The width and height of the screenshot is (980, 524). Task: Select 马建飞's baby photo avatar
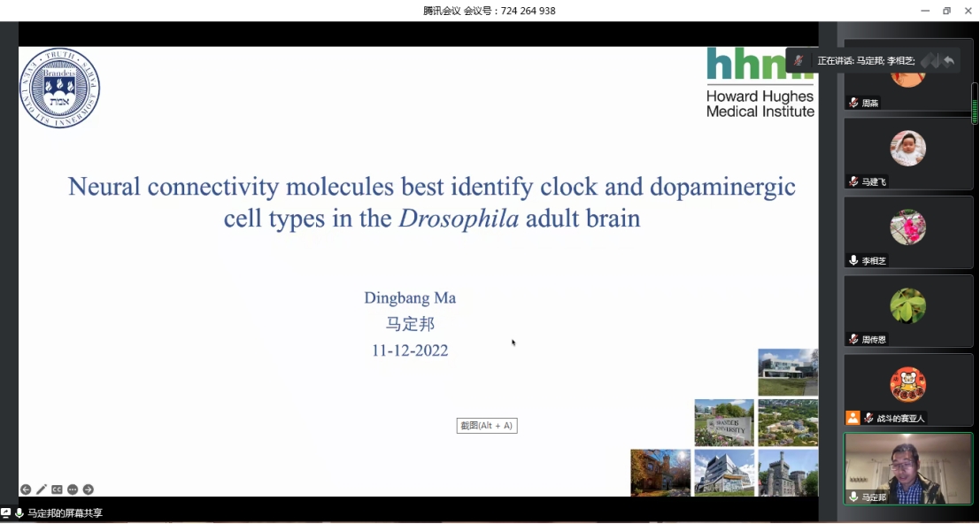[x=908, y=149]
